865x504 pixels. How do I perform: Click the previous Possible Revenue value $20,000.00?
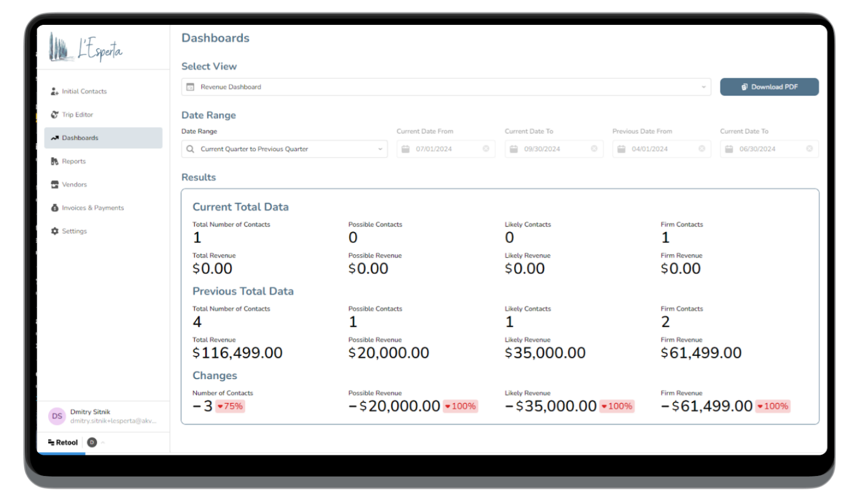[389, 353]
